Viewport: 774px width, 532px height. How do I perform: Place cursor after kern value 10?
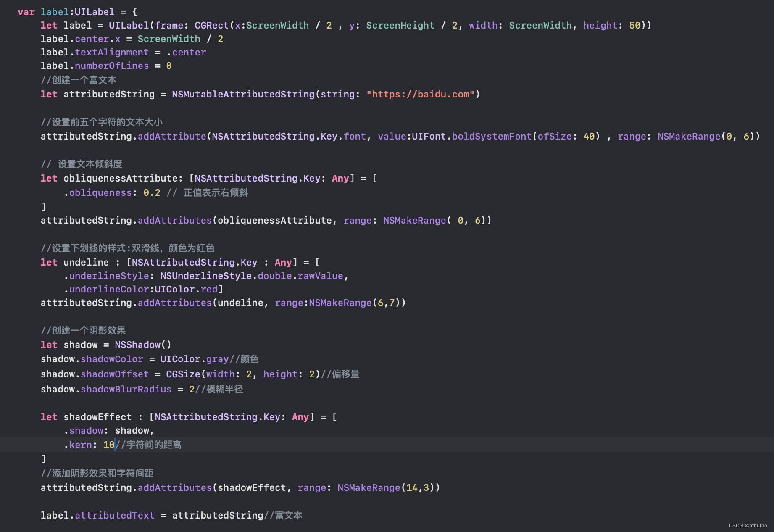(115, 445)
